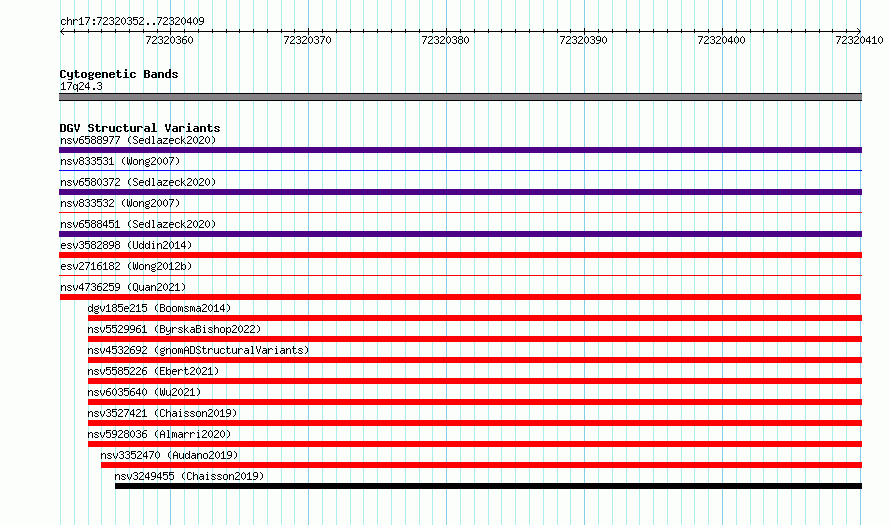The image size is (890, 525).
Task: Click the red bar under dgv185e215
Action: click(475, 318)
